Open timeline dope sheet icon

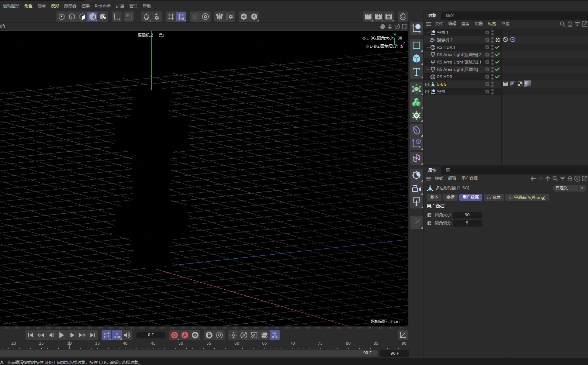coord(403,335)
